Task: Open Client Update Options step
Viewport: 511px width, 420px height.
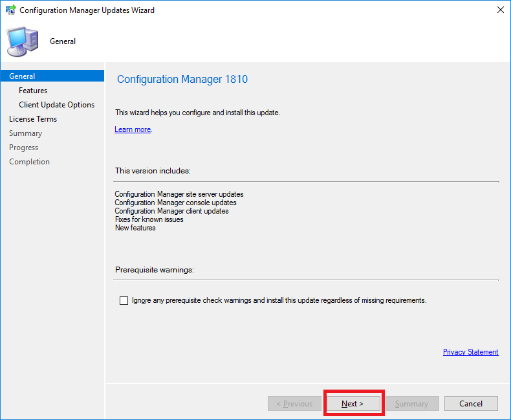Action: click(57, 105)
